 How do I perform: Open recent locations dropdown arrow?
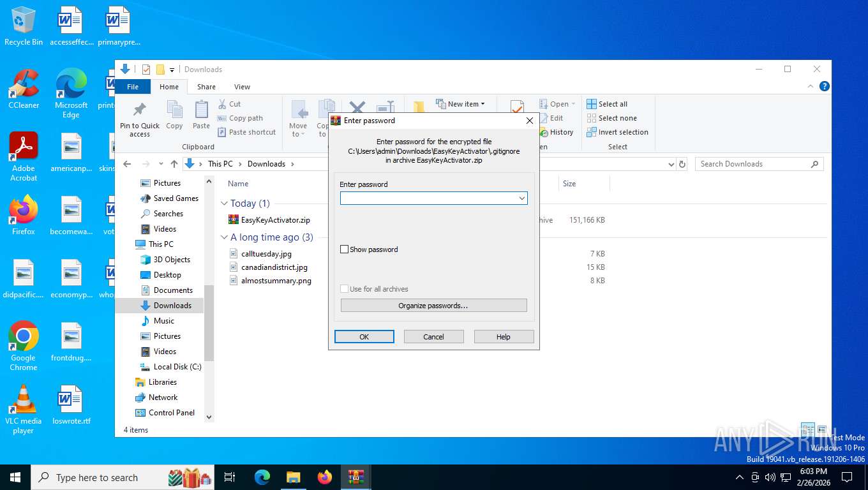(x=161, y=164)
